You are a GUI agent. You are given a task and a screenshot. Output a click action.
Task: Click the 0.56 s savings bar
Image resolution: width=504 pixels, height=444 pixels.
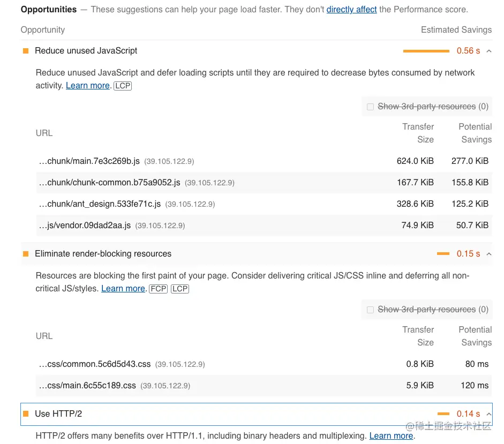[x=426, y=51]
